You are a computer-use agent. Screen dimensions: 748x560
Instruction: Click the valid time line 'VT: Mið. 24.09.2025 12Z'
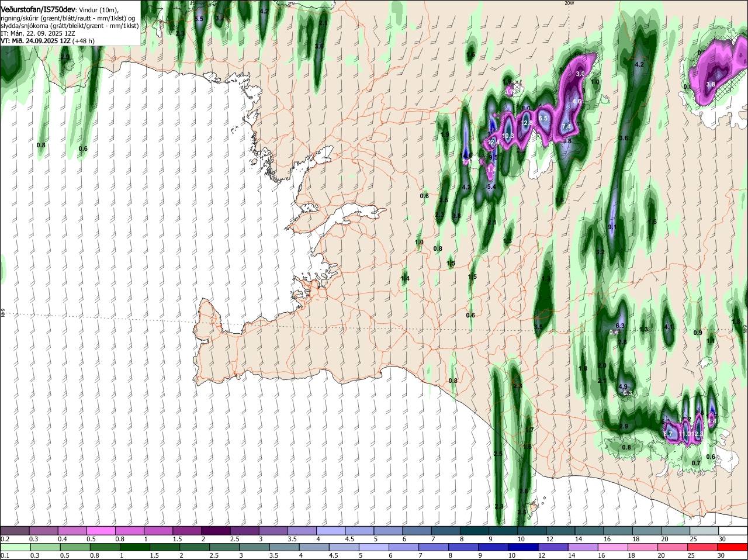[36, 41]
